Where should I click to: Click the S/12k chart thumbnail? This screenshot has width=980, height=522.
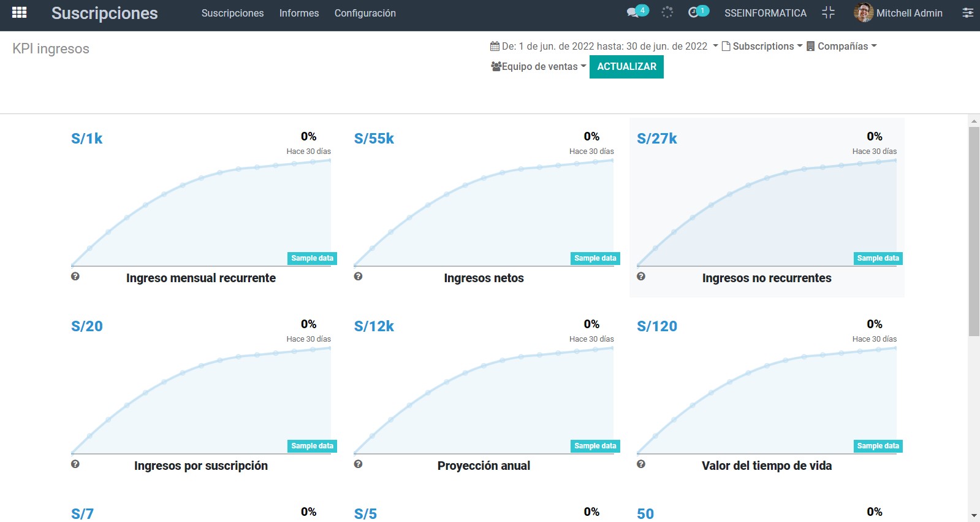coord(484,401)
